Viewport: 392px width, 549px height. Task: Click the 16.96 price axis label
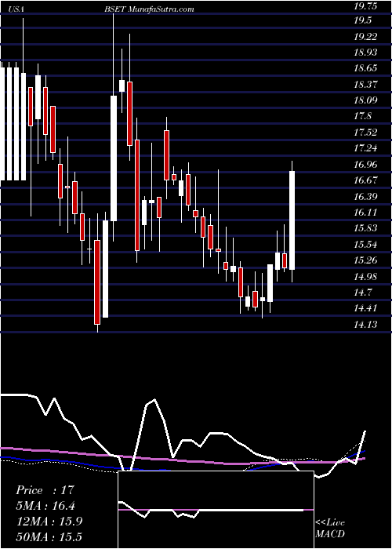coord(366,164)
